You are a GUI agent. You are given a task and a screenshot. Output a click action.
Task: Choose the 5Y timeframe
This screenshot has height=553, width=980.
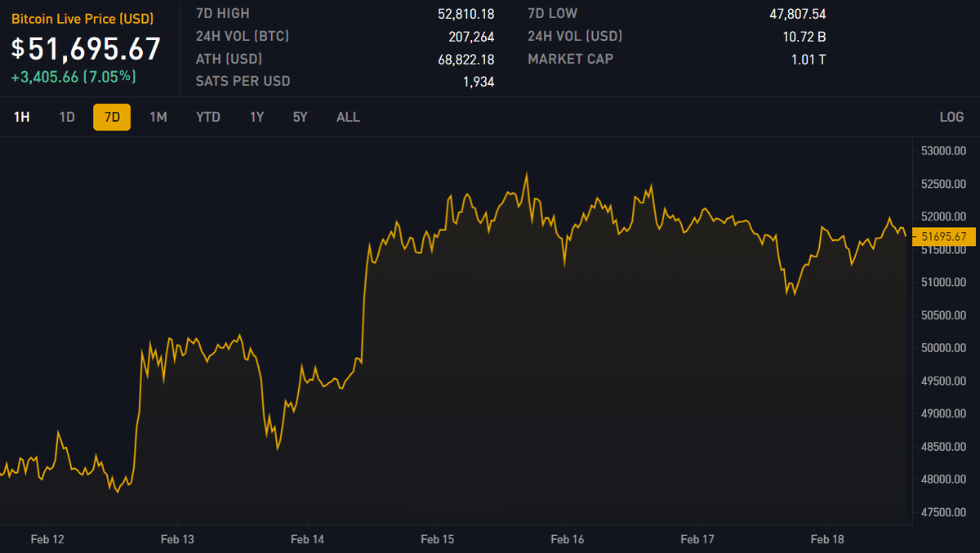299,117
